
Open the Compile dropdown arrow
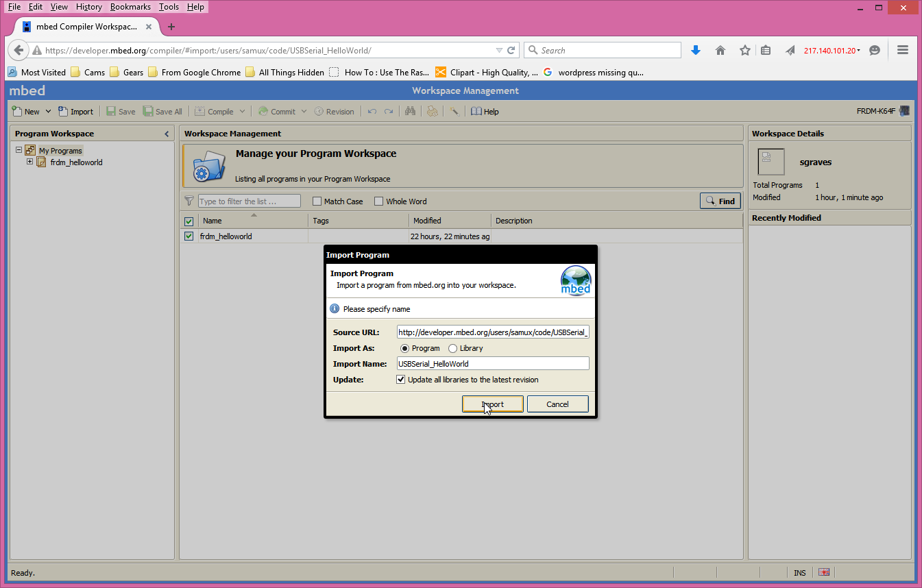coord(242,111)
